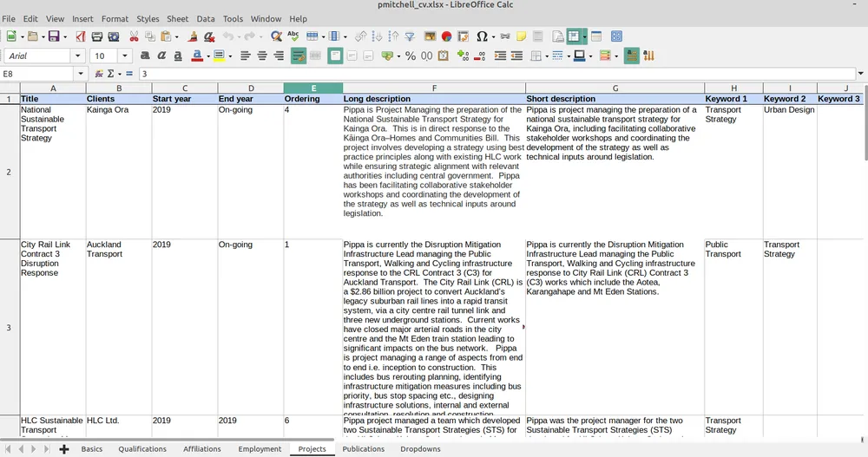Toggle AutoFilter funnel icon
Screen dimensions: 868x457
410,36
